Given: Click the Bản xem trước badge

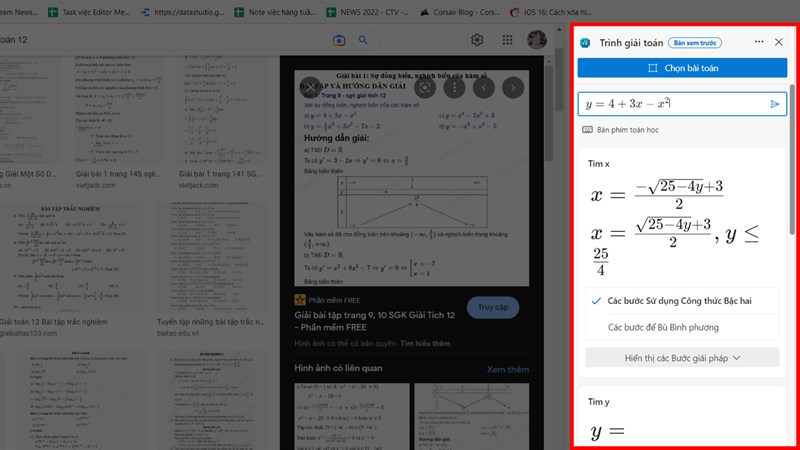Looking at the screenshot, I should [x=695, y=43].
